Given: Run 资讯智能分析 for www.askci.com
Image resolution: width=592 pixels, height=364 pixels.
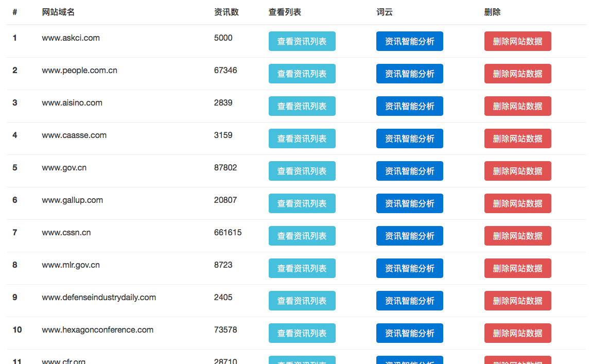Looking at the screenshot, I should (410, 41).
